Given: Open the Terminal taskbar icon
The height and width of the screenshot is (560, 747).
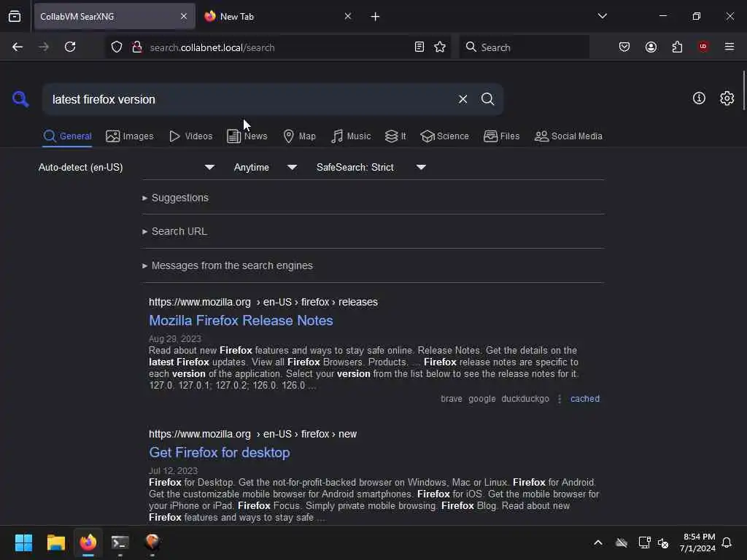Looking at the screenshot, I should pos(120,542).
